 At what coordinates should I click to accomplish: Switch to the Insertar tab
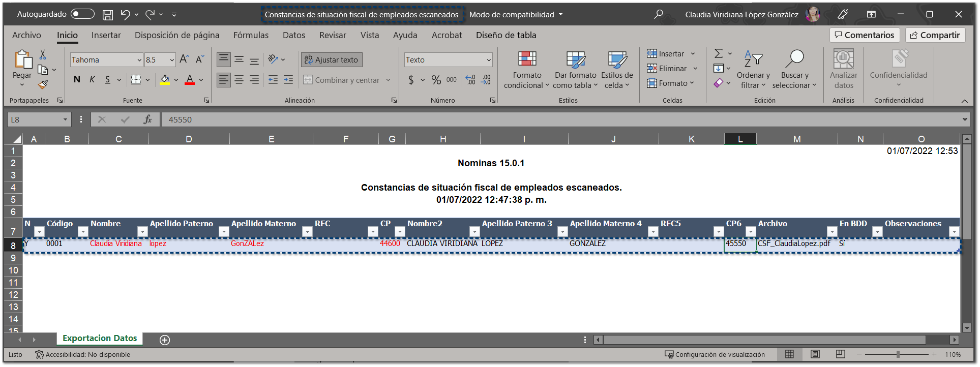(x=106, y=35)
